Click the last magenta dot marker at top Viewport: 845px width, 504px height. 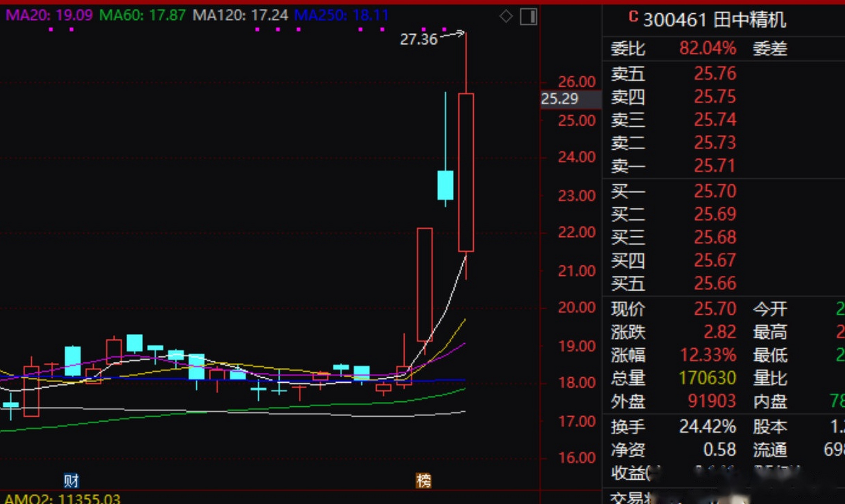pyautogui.click(x=444, y=29)
